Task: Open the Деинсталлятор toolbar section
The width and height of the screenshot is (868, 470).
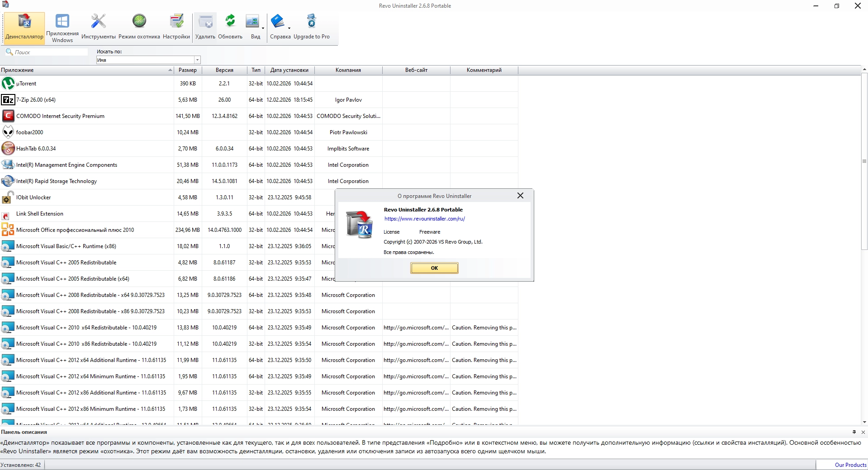Action: pos(24,28)
